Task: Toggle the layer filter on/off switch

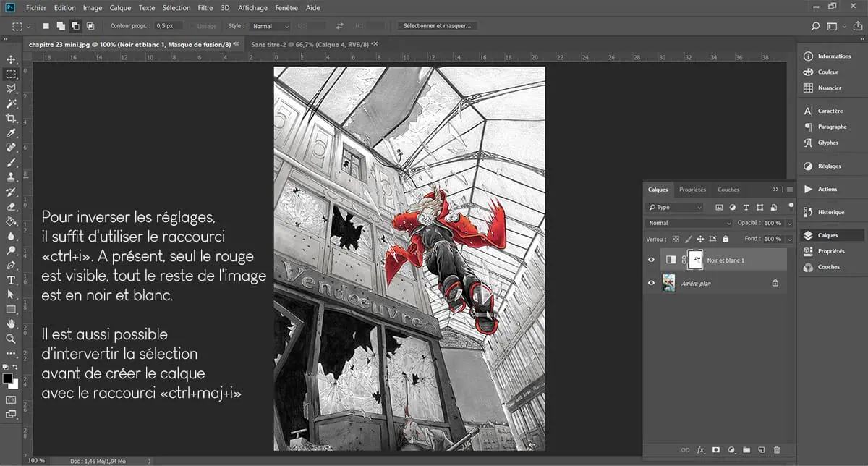Action: (x=791, y=206)
